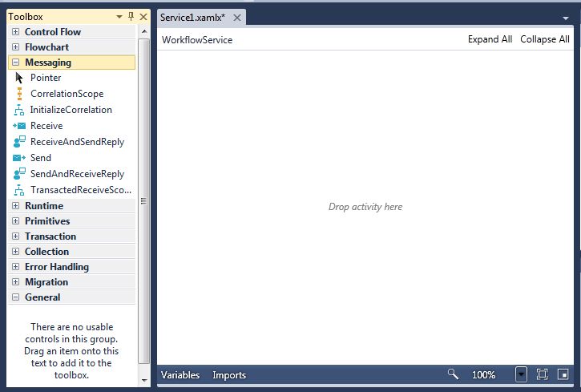
Task: Toggle the overview map icon
Action: coord(563,374)
